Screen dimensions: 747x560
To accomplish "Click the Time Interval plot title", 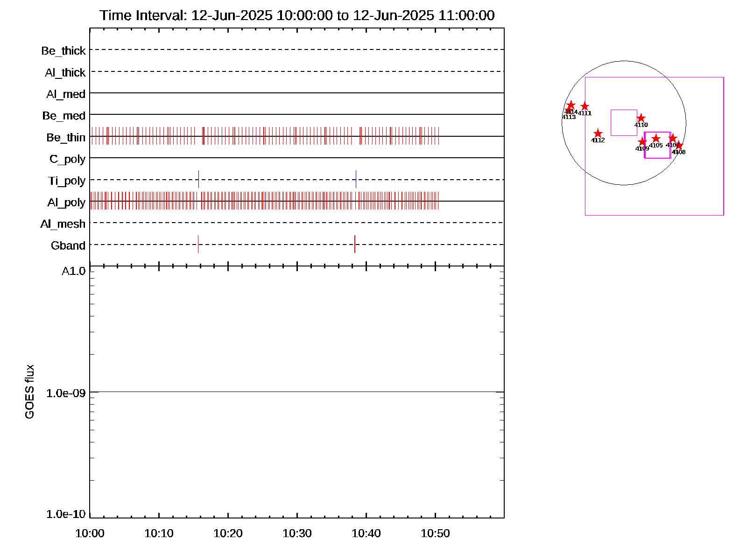I will [297, 15].
